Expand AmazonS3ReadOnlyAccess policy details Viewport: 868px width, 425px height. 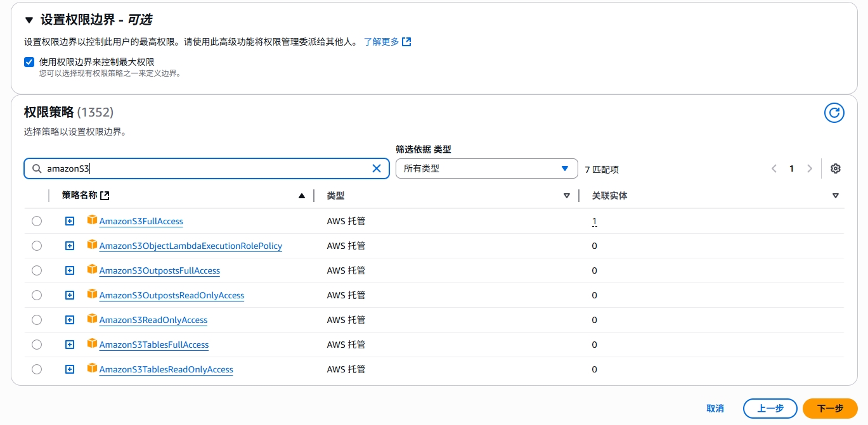[70, 320]
